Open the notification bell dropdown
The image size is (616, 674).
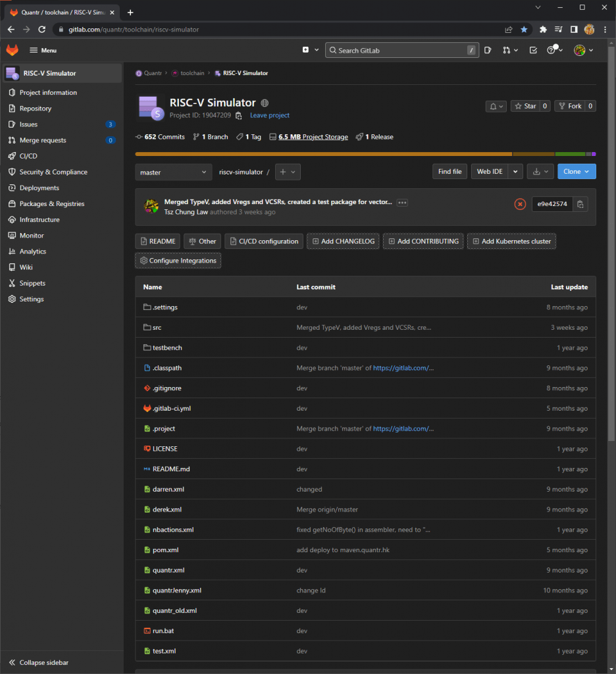[496, 106]
